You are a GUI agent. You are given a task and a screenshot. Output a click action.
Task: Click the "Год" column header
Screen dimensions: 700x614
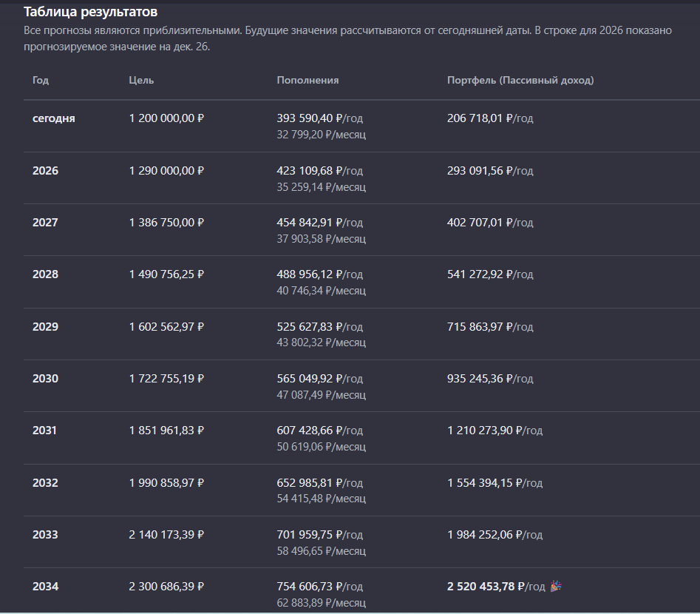pyautogui.click(x=41, y=80)
